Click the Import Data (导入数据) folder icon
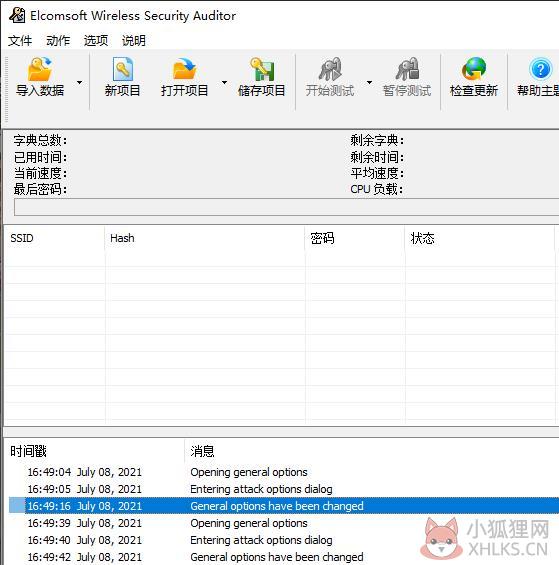Screen dimensions: 559x565 (40, 69)
